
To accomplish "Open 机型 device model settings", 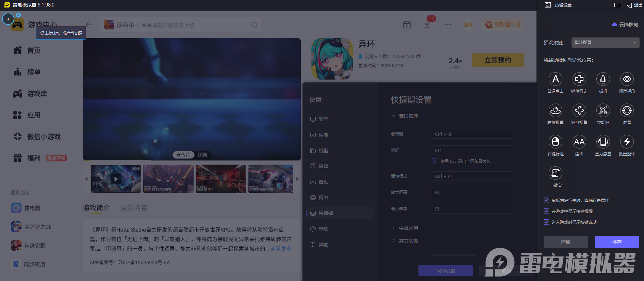I will [319, 151].
